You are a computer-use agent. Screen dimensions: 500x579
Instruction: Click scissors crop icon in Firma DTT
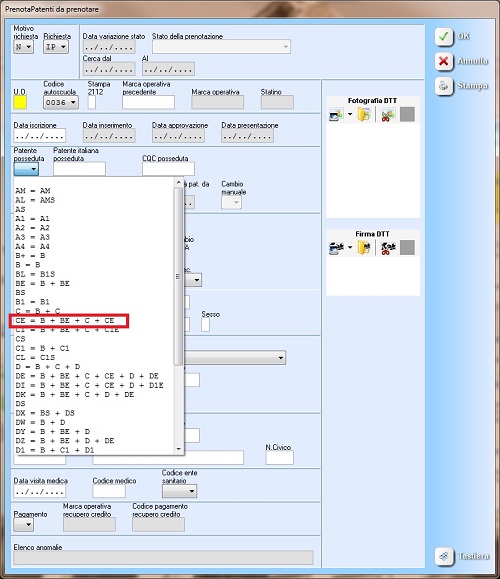[x=387, y=247]
